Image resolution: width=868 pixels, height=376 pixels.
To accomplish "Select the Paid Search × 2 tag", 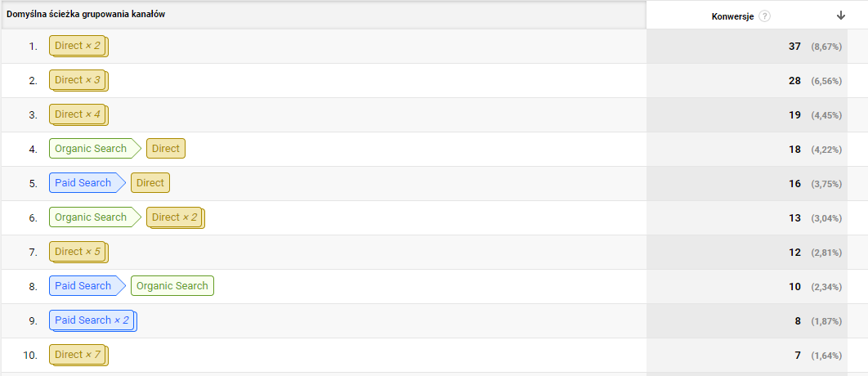I will 92,320.
